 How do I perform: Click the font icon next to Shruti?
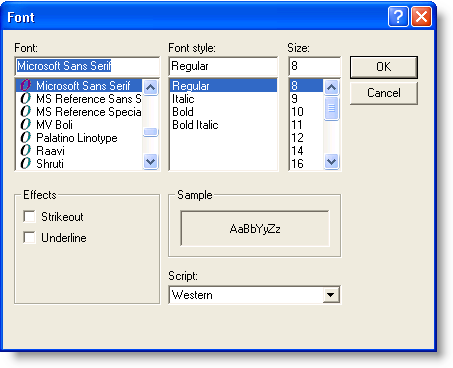pyautogui.click(x=25, y=164)
